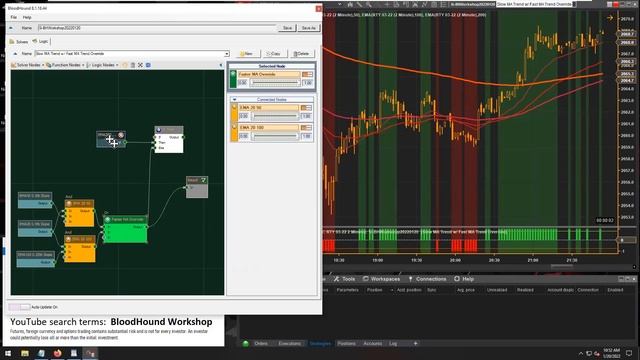This screenshot has height=360, width=640.
Task: Show hidden system tray icons
Action: pyautogui.click(x=581, y=353)
